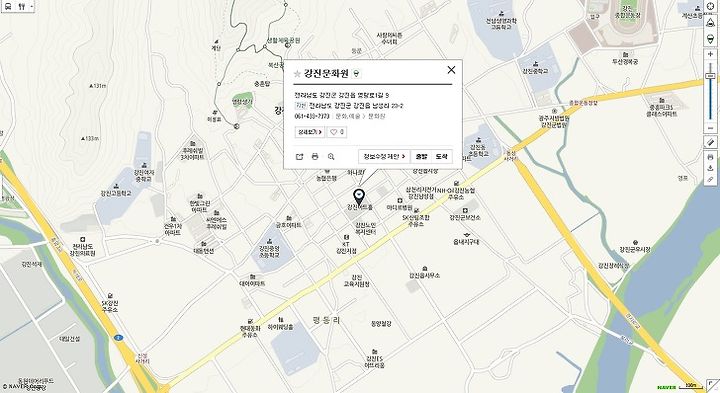Image resolution: width=720 pixels, height=393 pixels.
Task: Click the 강진고등학교 map label
Action: (116, 193)
